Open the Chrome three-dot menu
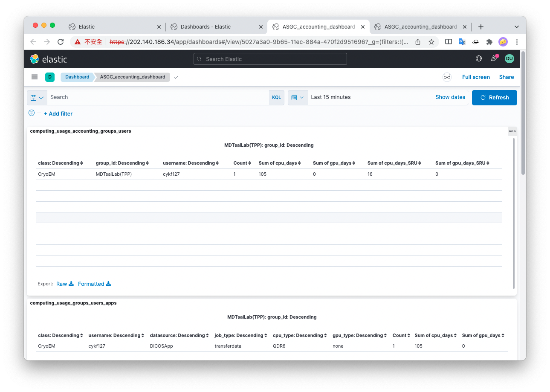Image resolution: width=550 pixels, height=392 pixels. (517, 42)
